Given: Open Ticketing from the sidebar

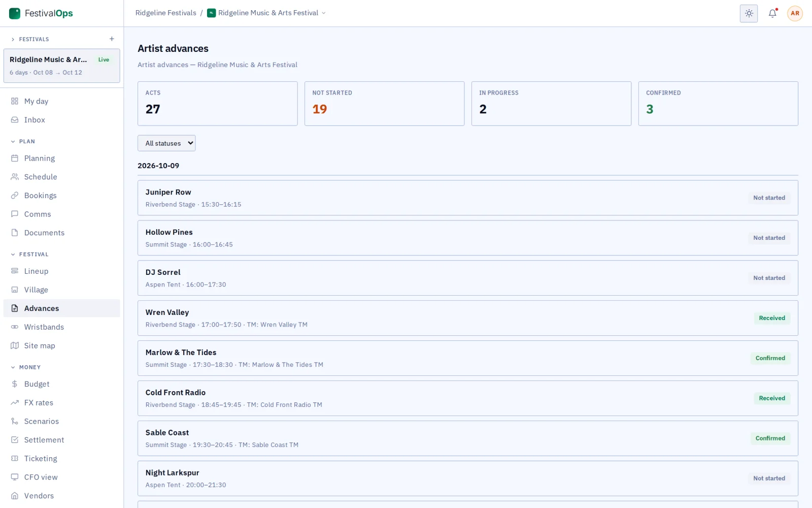Looking at the screenshot, I should coord(62,458).
